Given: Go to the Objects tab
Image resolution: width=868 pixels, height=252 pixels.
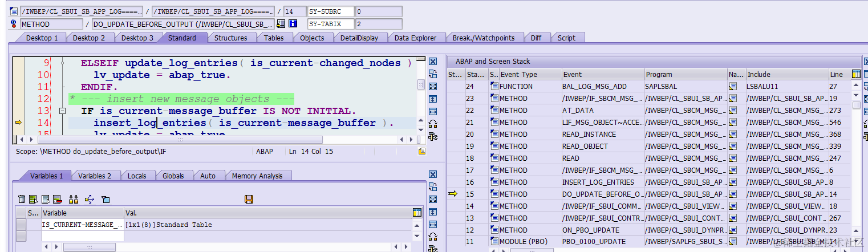Looking at the screenshot, I should 312,38.
